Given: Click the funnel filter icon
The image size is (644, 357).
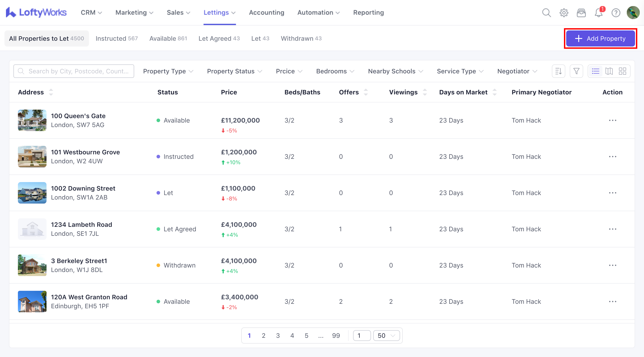Looking at the screenshot, I should [x=576, y=71].
